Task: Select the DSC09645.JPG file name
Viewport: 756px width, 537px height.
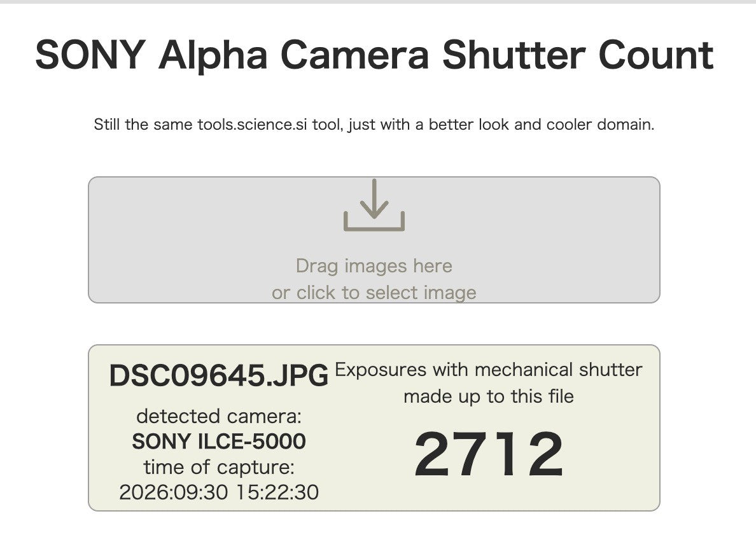Action: tap(219, 375)
